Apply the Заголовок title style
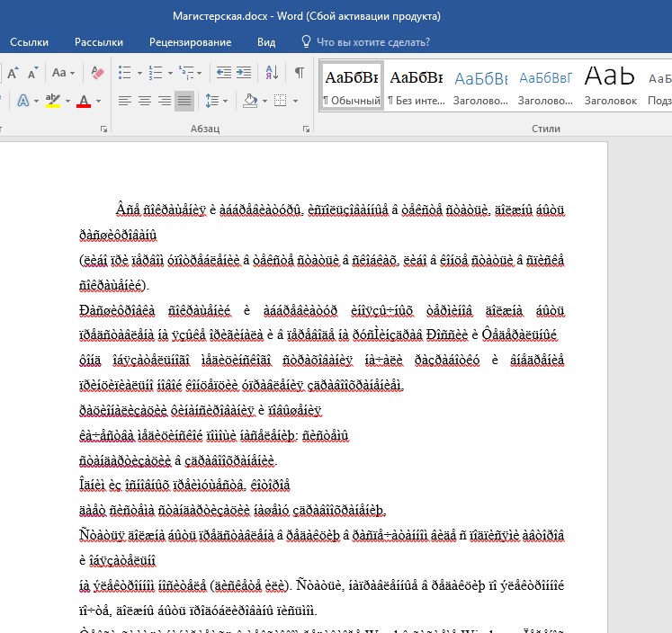 pos(610,86)
